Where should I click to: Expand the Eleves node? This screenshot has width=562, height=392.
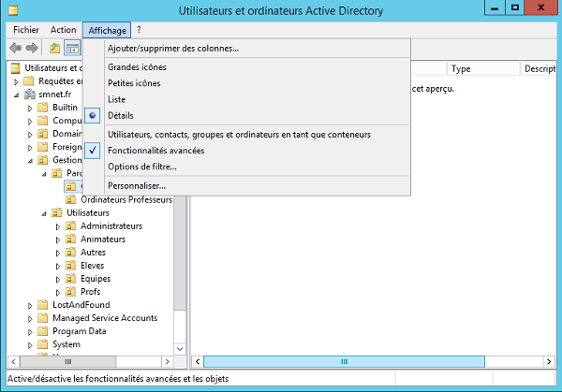coord(58,266)
